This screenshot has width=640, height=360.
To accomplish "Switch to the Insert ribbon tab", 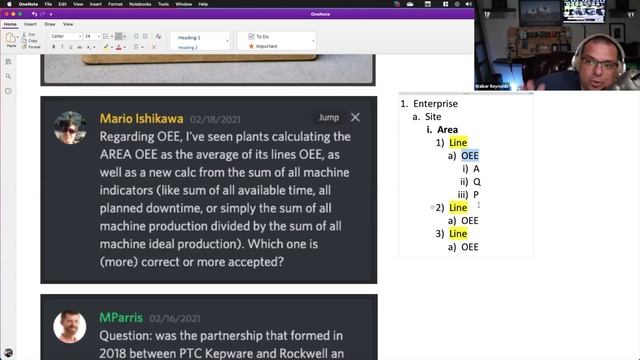I will coord(30,24).
